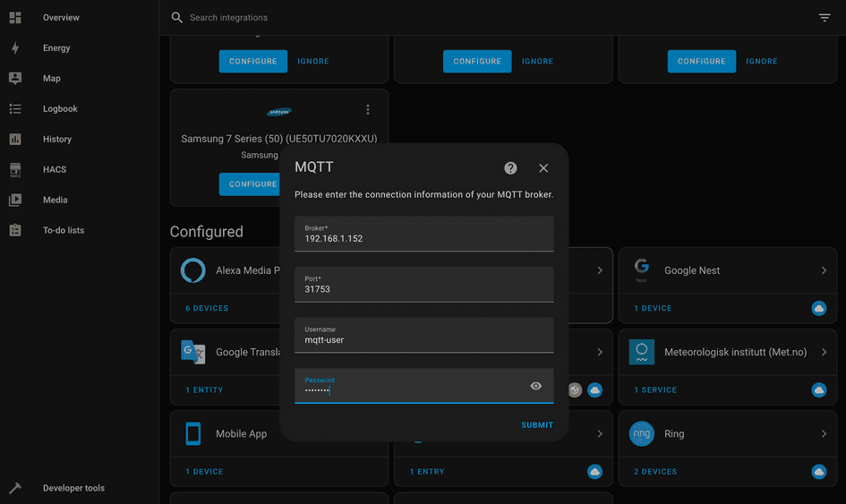Click the Password field
The image size is (846, 504).
click(424, 386)
